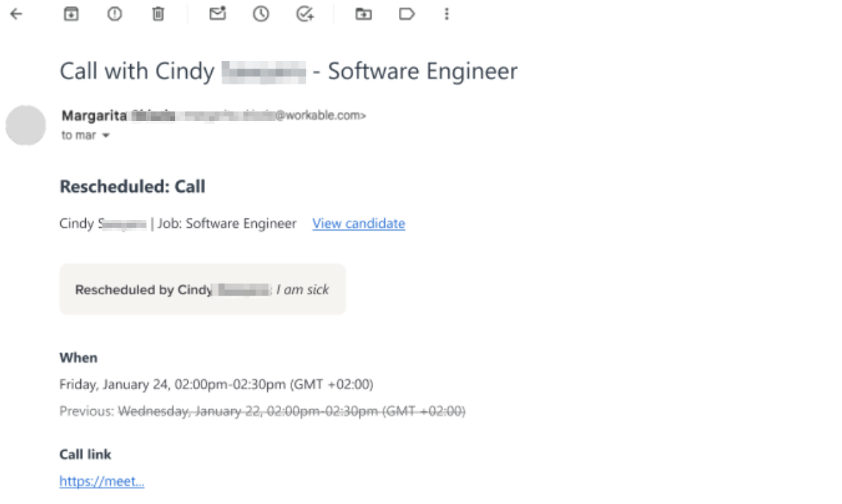Open the View candidate link
This screenshot has height=504, width=842.
[358, 224]
